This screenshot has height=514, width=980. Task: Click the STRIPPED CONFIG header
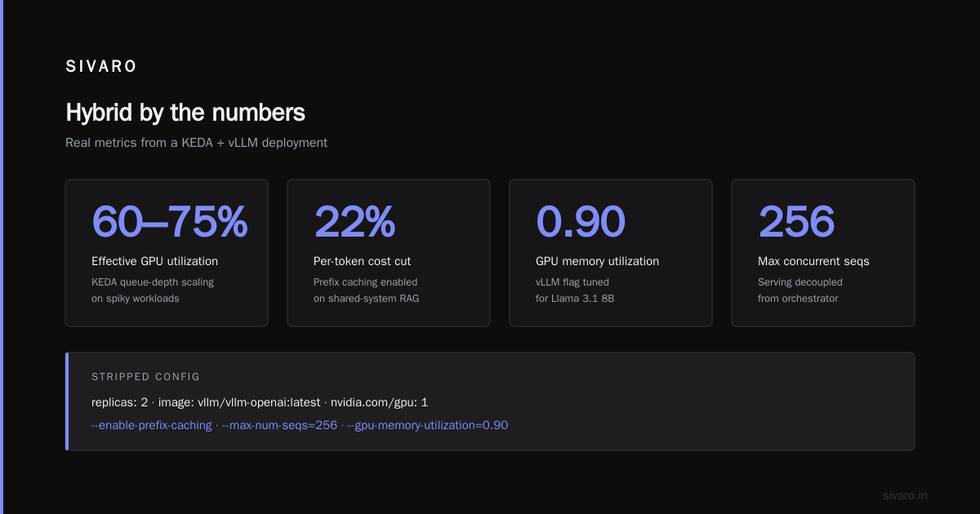[145, 377]
